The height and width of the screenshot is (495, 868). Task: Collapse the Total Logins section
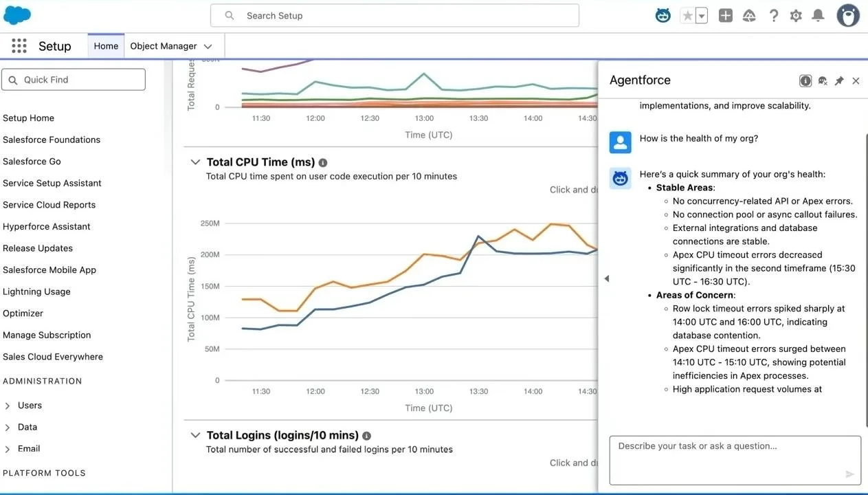coord(195,435)
